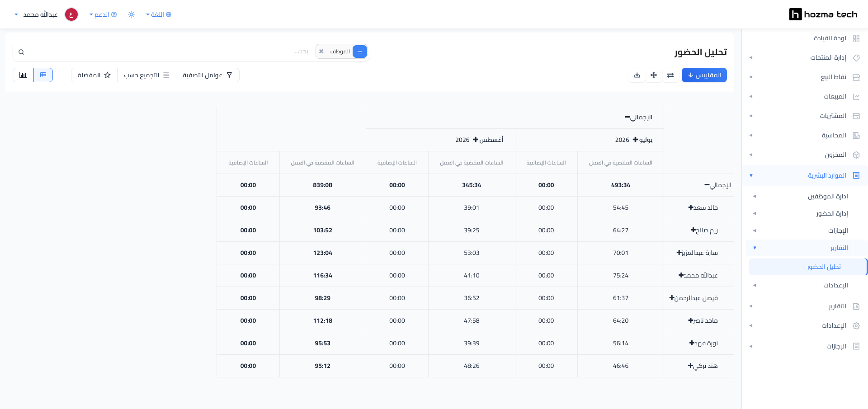
Task: Expand المشتريات sidebar section
Action: 805,116
